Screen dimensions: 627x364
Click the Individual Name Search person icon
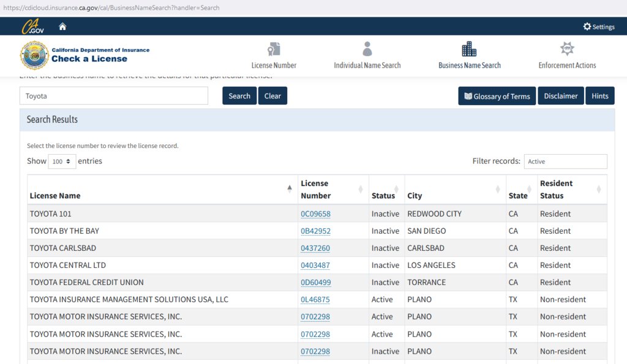(367, 49)
